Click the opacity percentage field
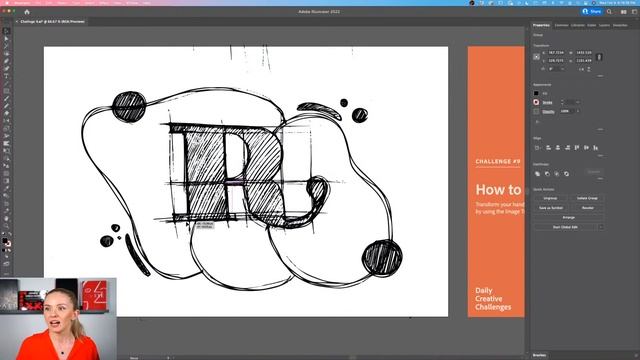This screenshot has height=360, width=640. tap(567, 111)
